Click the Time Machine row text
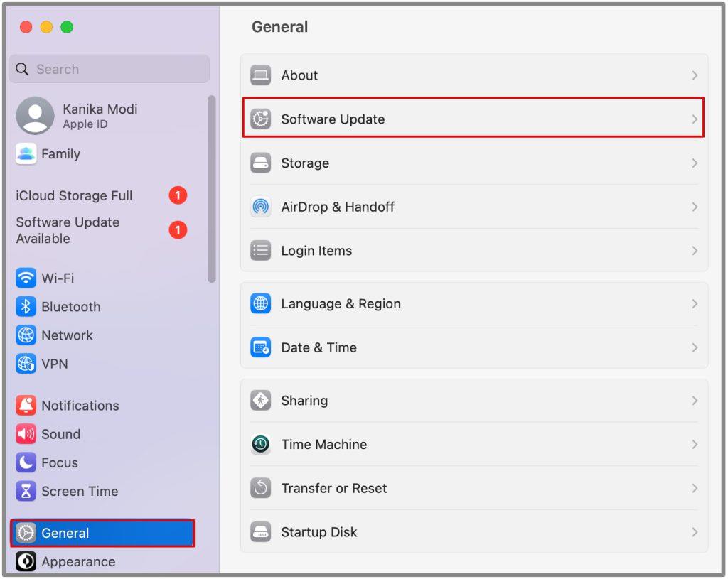 tap(323, 445)
